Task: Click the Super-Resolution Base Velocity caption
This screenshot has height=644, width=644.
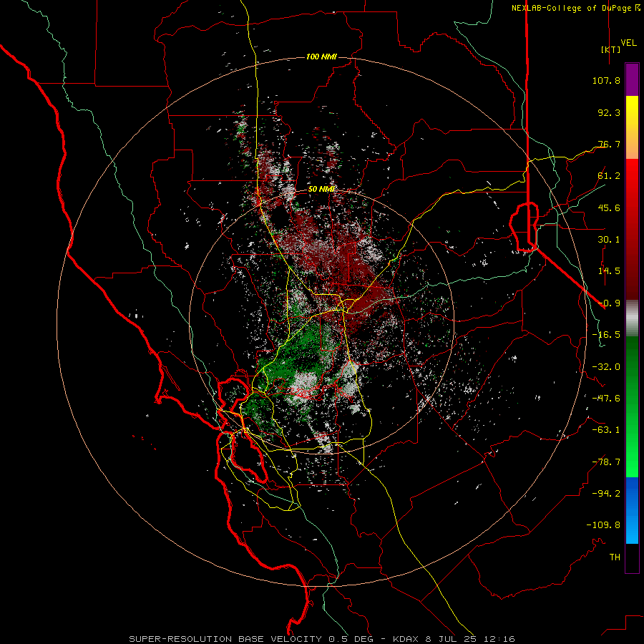Action: point(321,639)
